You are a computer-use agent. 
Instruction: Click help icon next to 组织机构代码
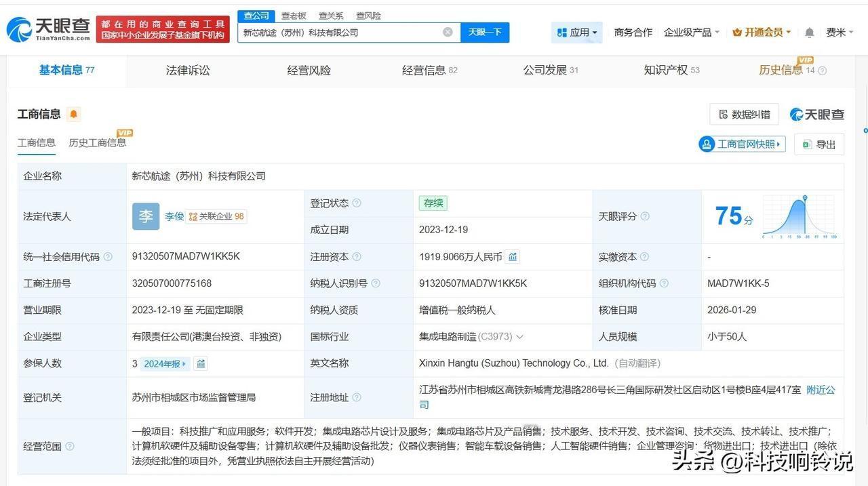pos(664,283)
